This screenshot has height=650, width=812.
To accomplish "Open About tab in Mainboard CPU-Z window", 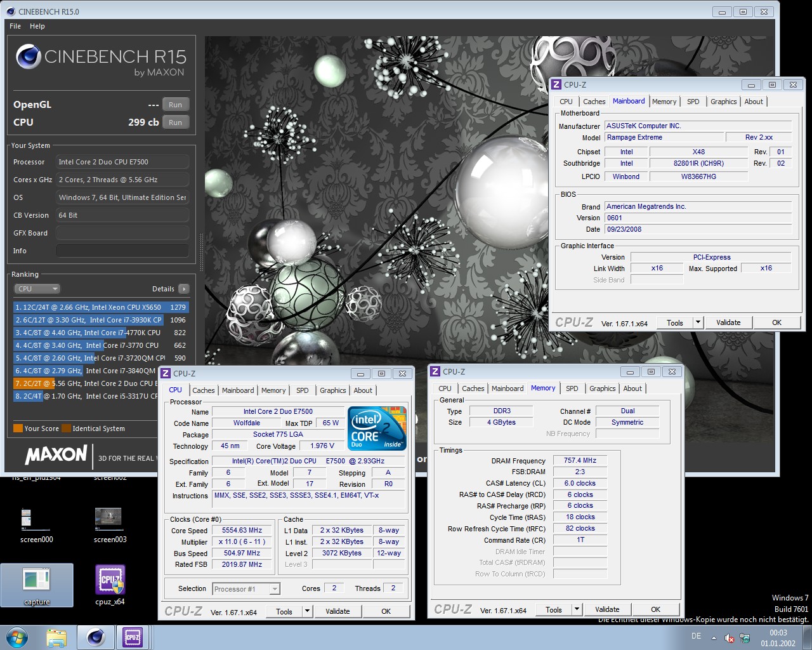I will pyautogui.click(x=754, y=102).
